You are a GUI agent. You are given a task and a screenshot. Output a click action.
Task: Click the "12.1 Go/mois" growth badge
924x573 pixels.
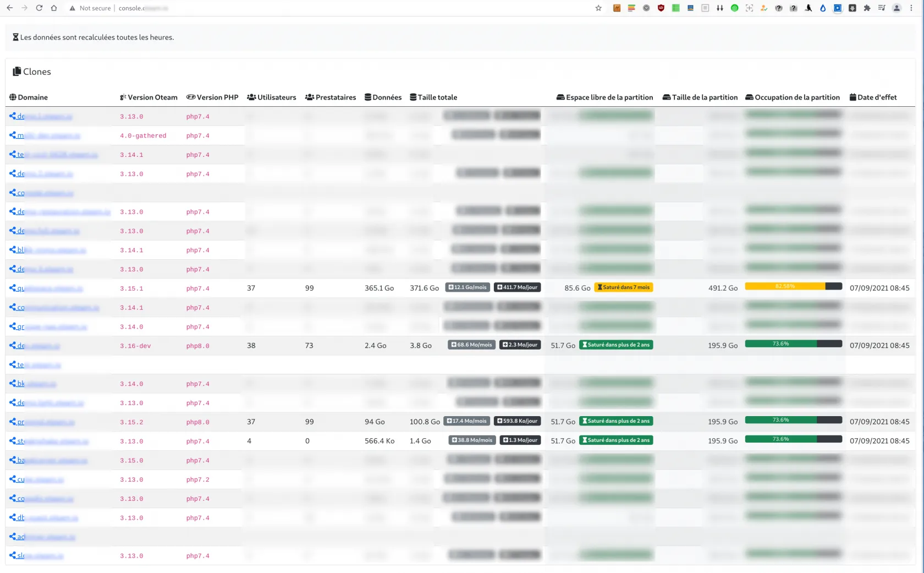coord(468,287)
